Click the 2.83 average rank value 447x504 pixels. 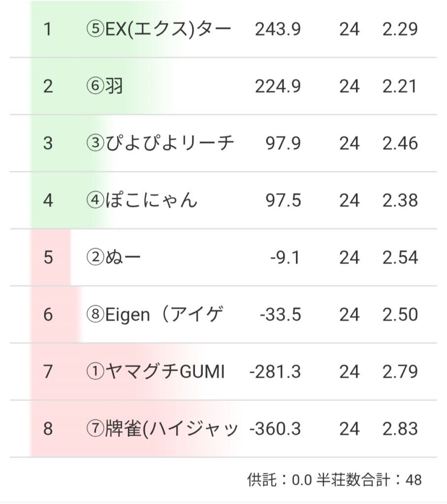(x=400, y=429)
